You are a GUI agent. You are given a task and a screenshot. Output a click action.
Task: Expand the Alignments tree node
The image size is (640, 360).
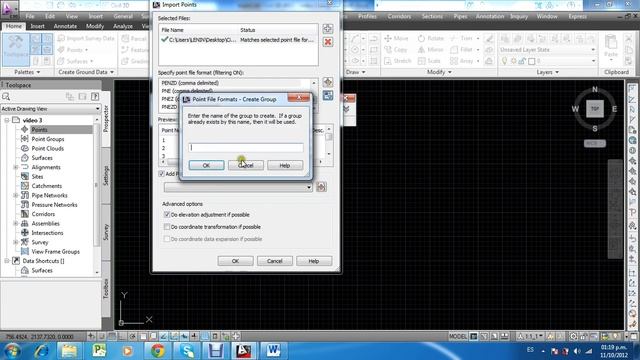[16, 167]
